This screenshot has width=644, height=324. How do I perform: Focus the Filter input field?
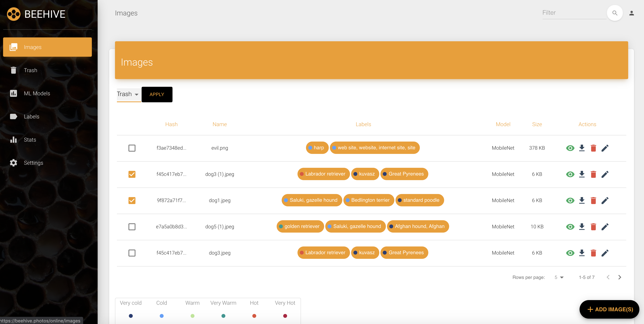pyautogui.click(x=574, y=13)
